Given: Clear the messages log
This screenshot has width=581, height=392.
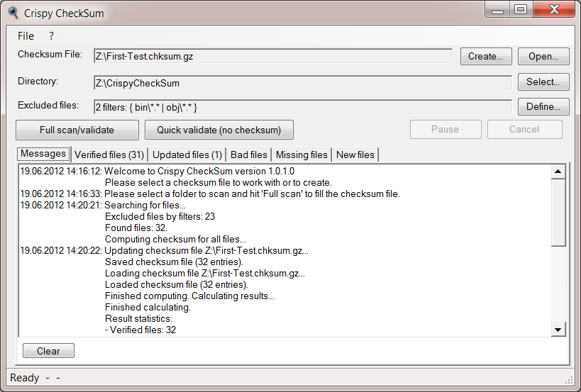Looking at the screenshot, I should pos(48,351).
